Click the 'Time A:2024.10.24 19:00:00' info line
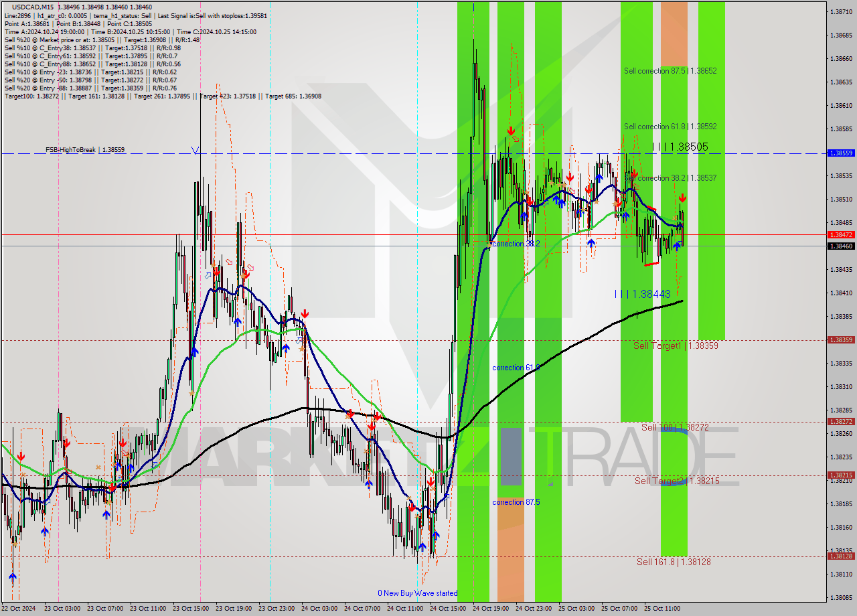 130,31
